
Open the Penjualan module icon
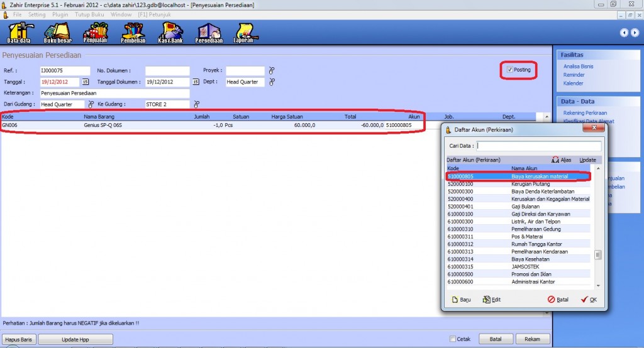96,33
